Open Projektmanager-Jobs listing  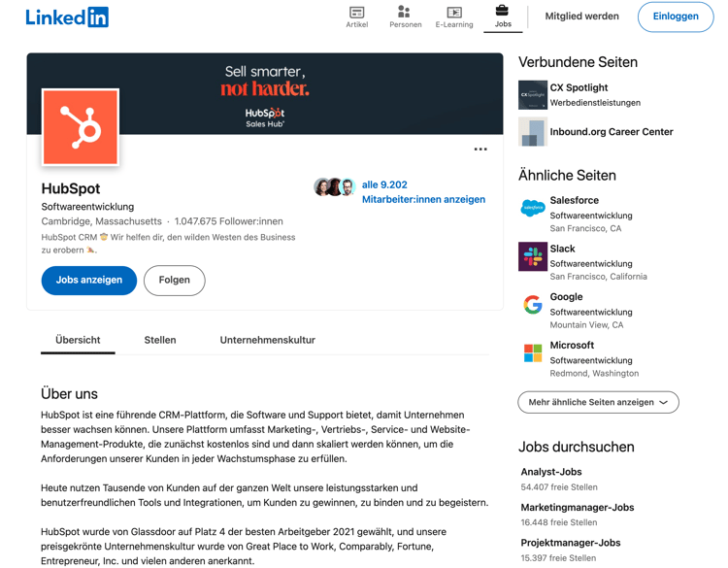click(x=571, y=543)
